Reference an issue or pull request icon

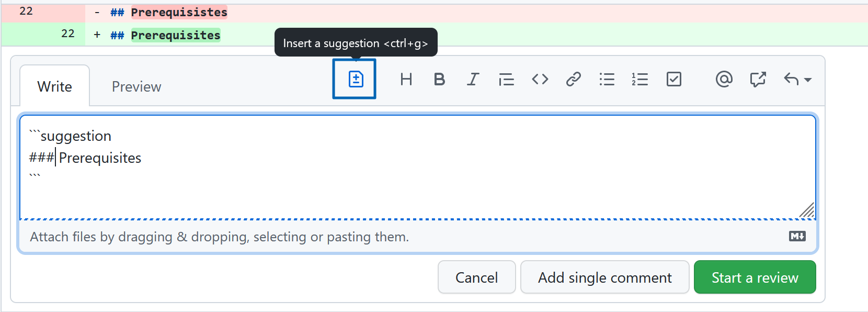coord(758,79)
